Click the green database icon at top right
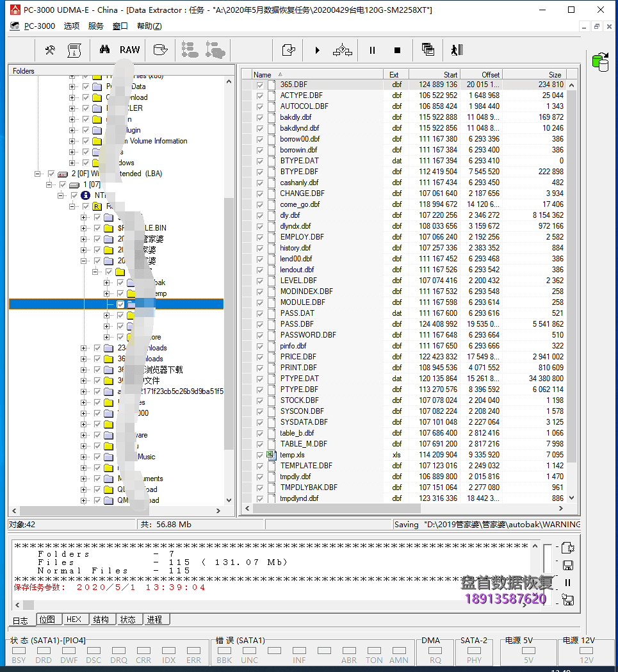Viewport: 618px width, 672px height. click(601, 62)
